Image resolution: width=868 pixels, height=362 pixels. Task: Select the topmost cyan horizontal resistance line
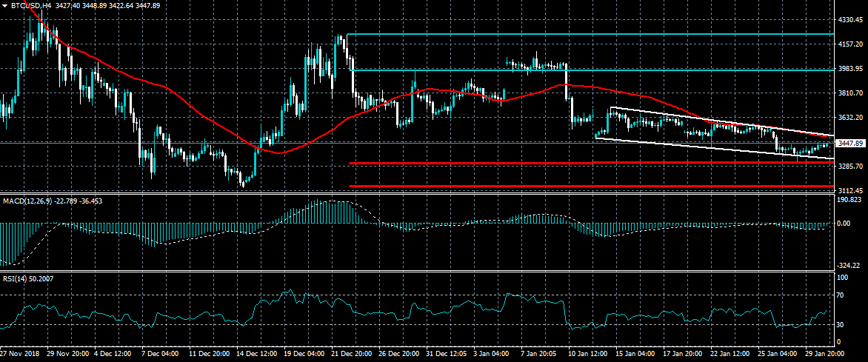tap(590, 34)
